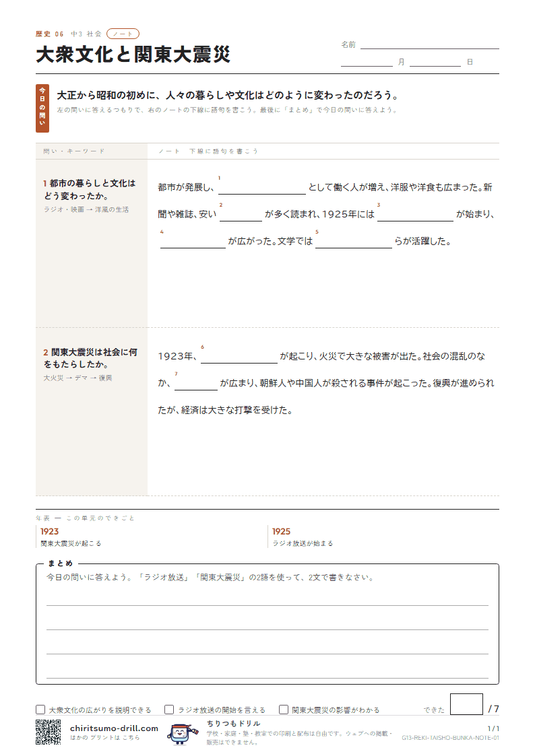Click the QR code in footer

point(49,732)
